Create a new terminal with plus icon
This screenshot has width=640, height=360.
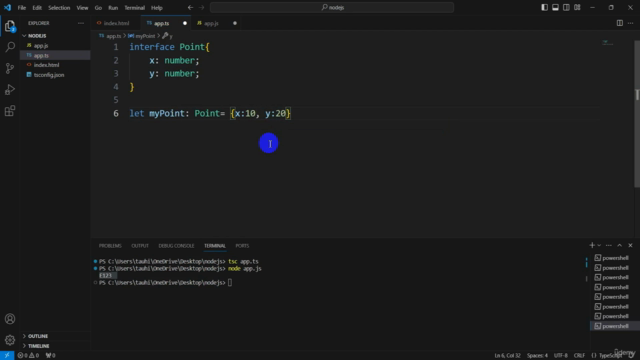click(x=592, y=245)
